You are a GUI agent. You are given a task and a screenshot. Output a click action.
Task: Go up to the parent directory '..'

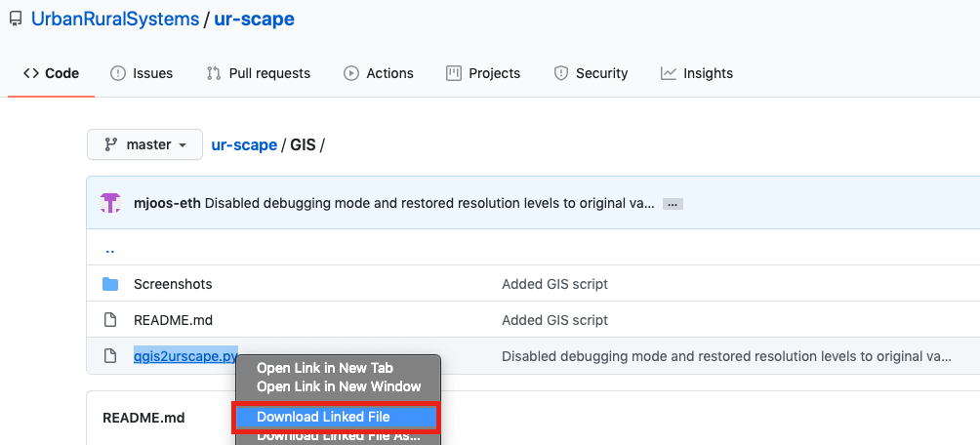(110, 249)
